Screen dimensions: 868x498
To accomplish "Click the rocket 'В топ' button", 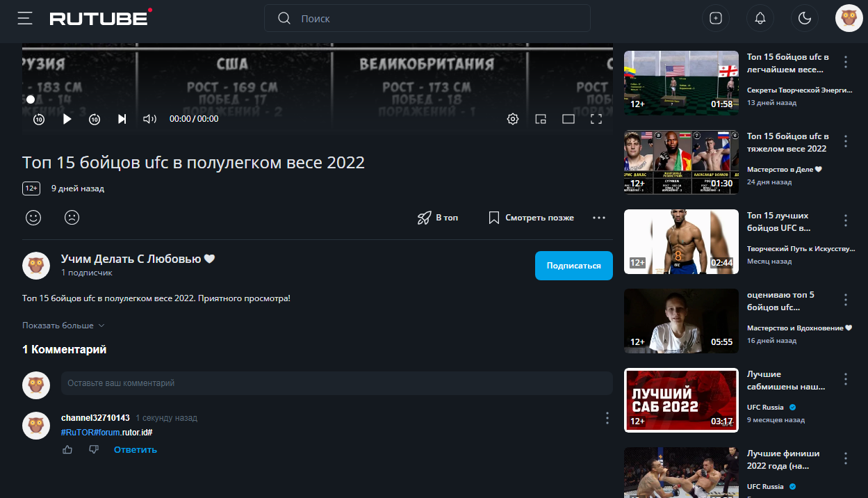I will 438,218.
